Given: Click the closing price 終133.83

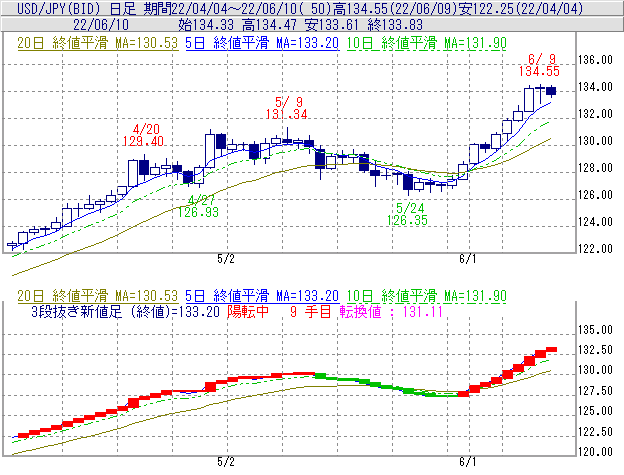Looking at the screenshot, I should [x=395, y=25].
